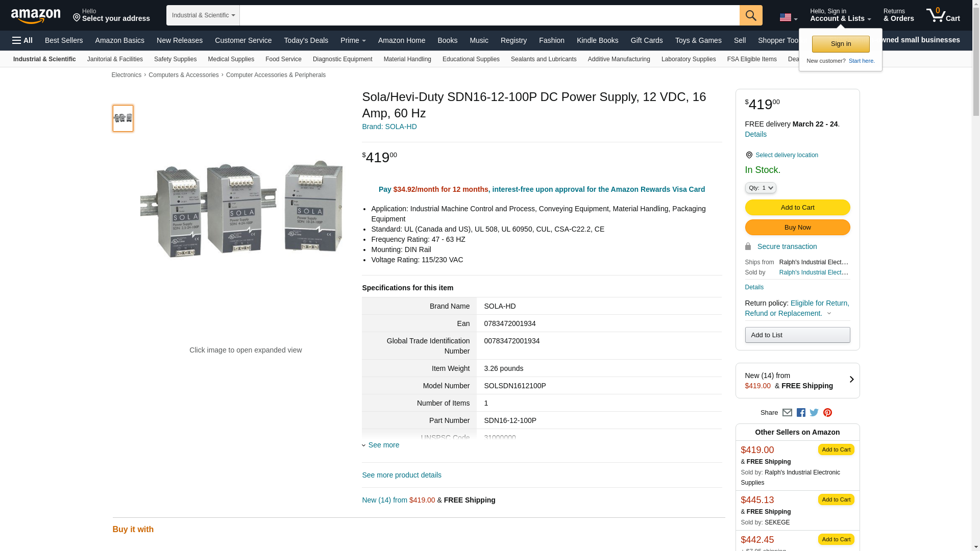Viewport: 980px width, 551px height.
Task: Open Industrial & Scientific search category dropdown
Action: click(x=203, y=15)
